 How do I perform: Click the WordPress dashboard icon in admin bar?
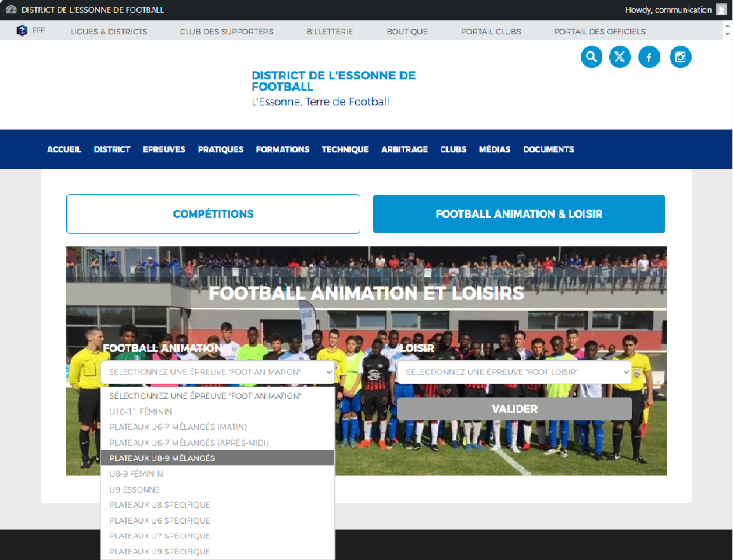click(x=11, y=10)
